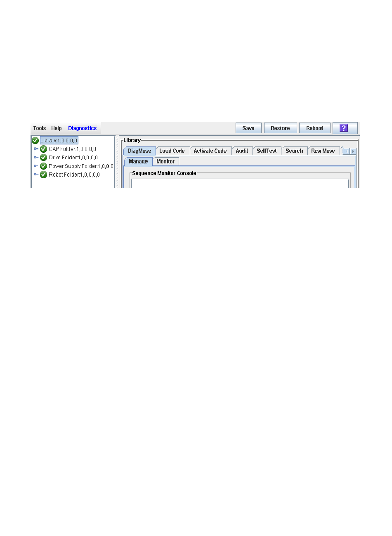
Task: Click green check icon beside Library node
Action: coord(35,141)
